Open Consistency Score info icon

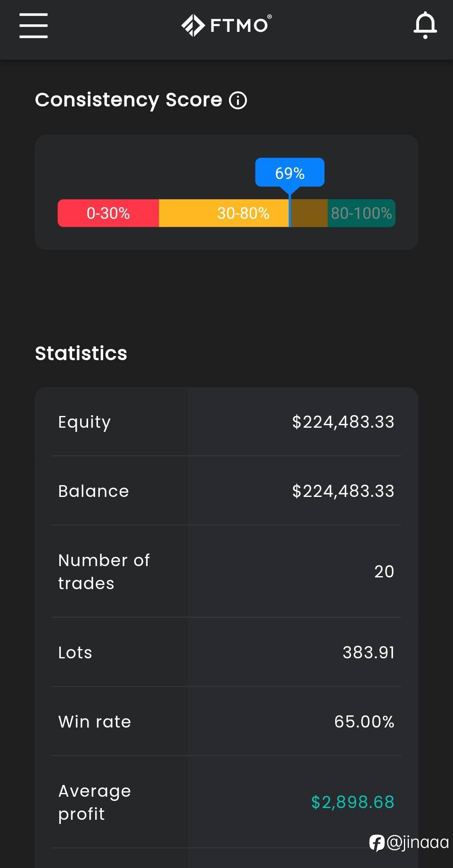[x=238, y=100]
